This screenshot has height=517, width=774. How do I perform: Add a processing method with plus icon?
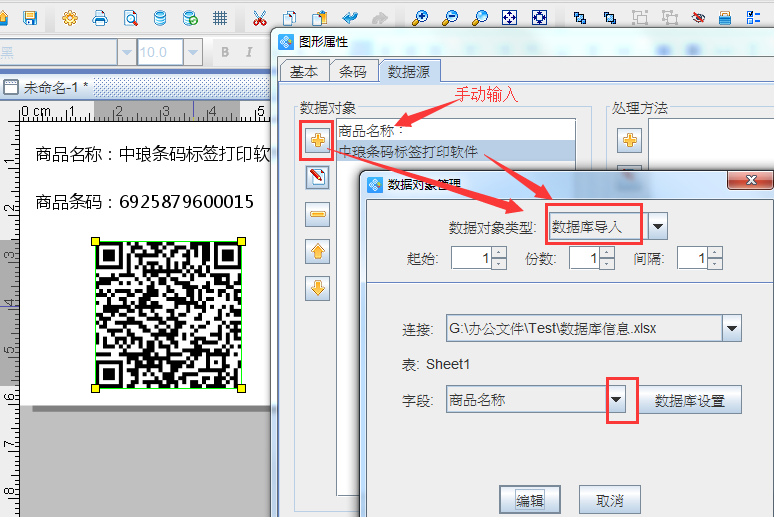coord(631,141)
